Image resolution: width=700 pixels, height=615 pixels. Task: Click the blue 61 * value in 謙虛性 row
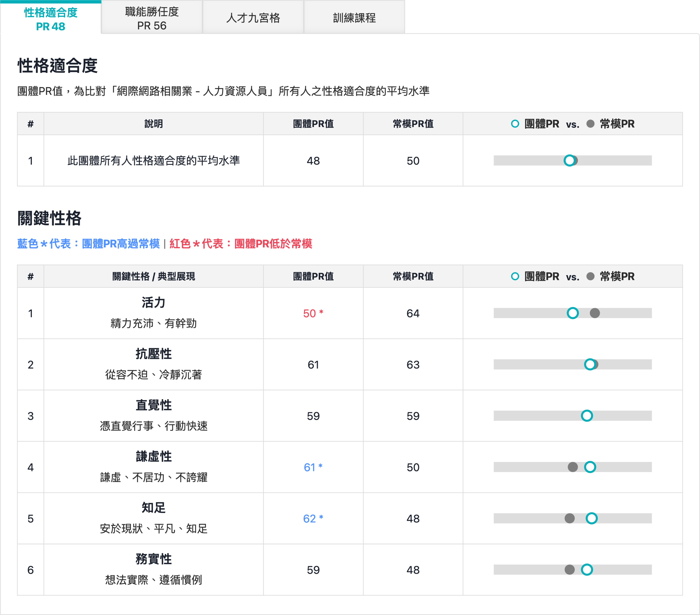pos(313,467)
